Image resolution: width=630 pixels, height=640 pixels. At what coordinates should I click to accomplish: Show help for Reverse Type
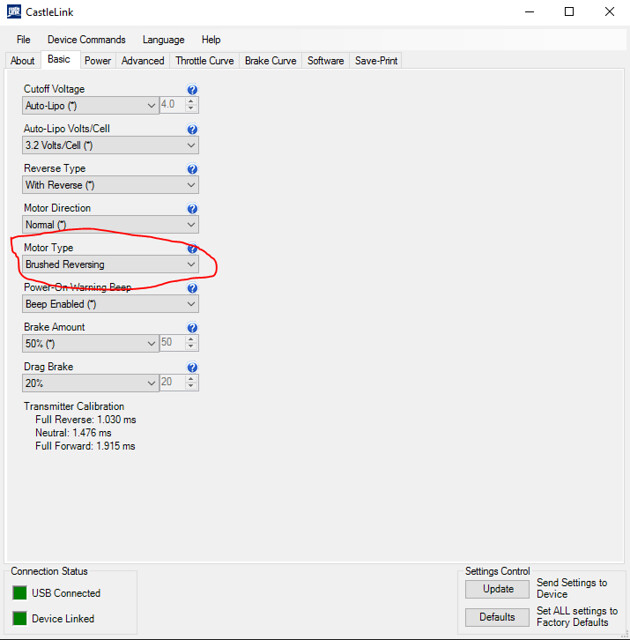pos(192,169)
